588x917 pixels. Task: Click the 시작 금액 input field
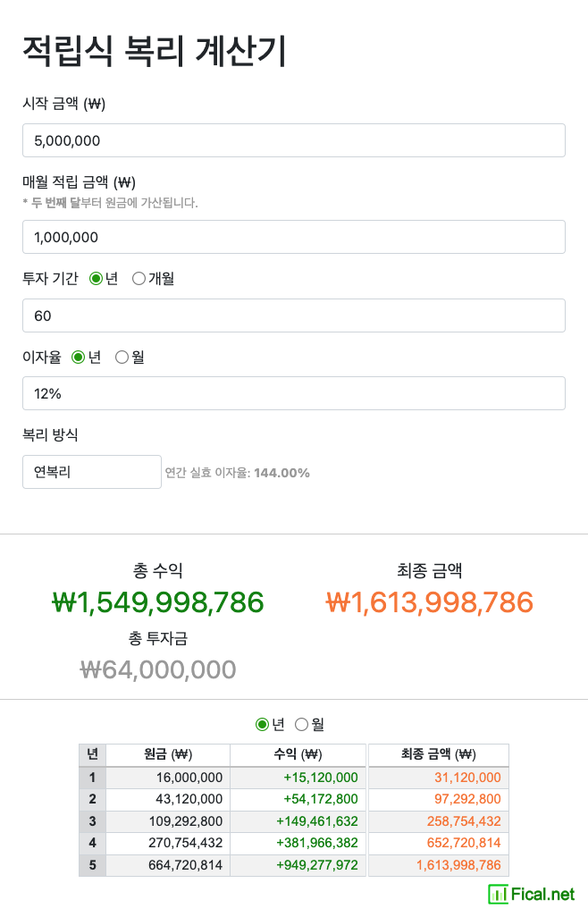pyautogui.click(x=293, y=140)
